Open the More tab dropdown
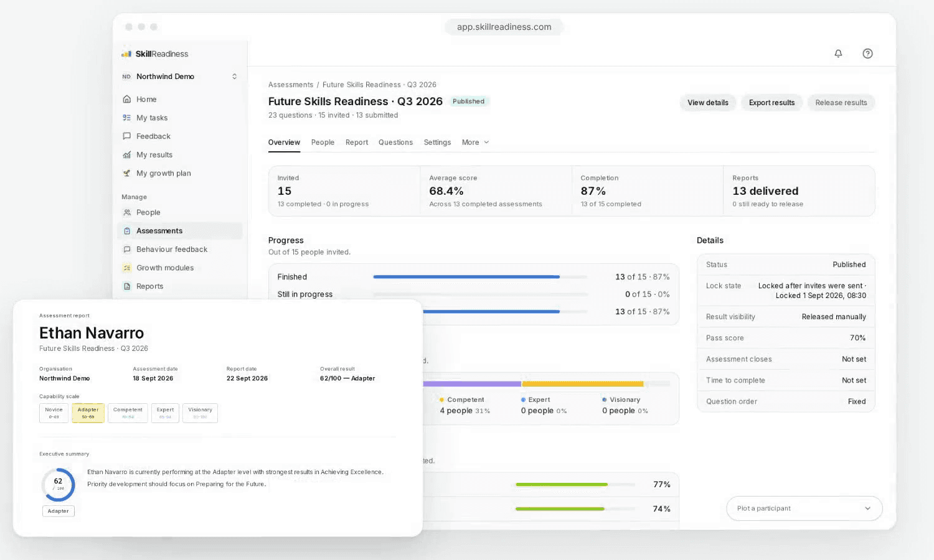Image resolution: width=934 pixels, height=560 pixels. click(476, 142)
